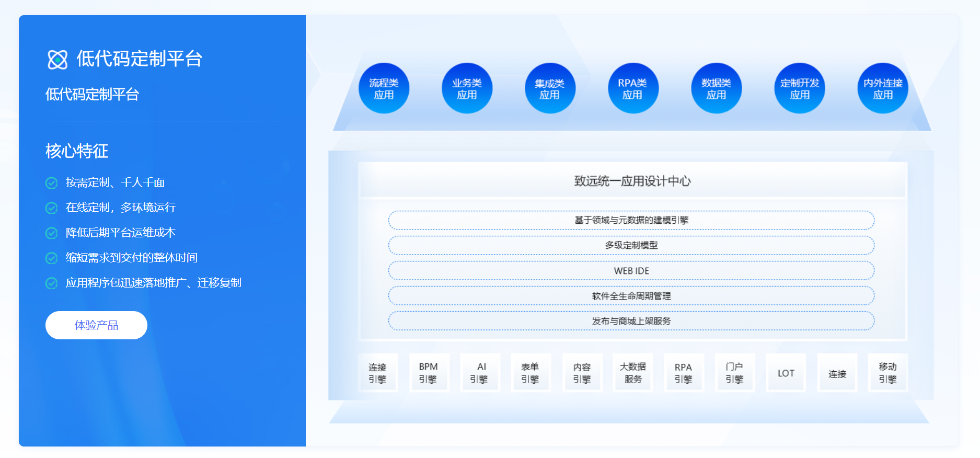The width and height of the screenshot is (980, 458).
Task: Click the LOT box
Action: click(x=786, y=373)
